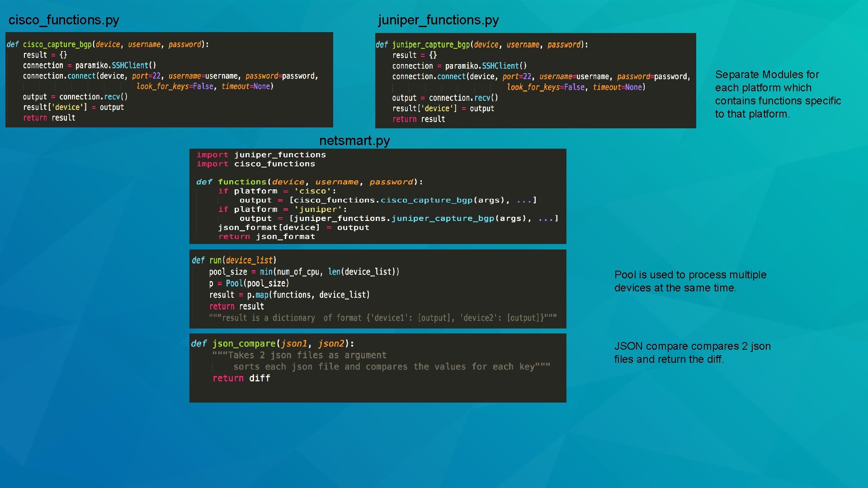Click the Separate Modules annotation text
The image size is (868, 488).
tap(778, 94)
